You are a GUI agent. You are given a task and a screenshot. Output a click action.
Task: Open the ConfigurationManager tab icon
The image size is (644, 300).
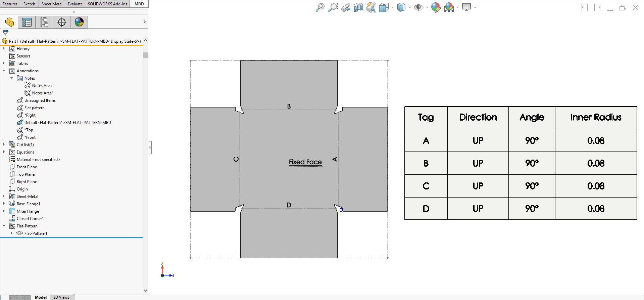pyautogui.click(x=44, y=22)
